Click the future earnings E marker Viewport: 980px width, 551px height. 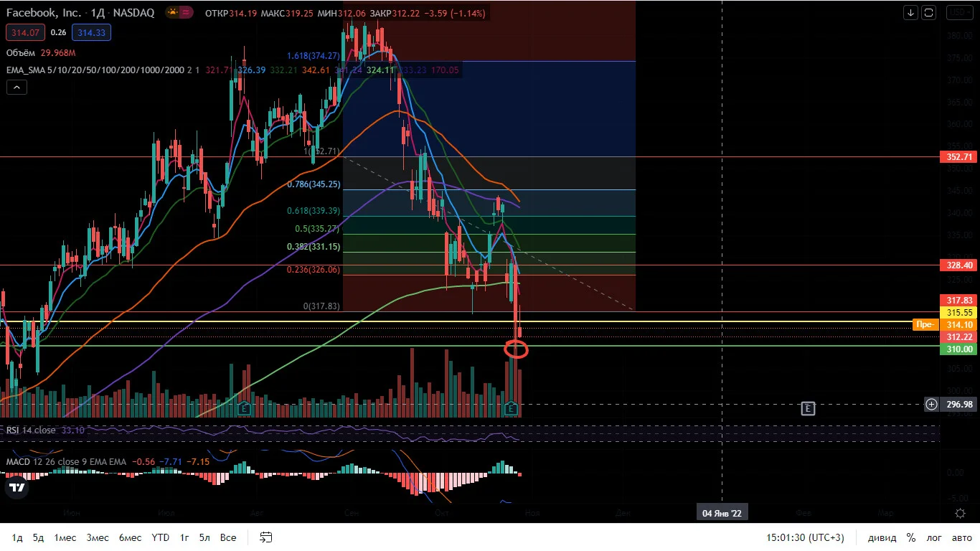808,408
